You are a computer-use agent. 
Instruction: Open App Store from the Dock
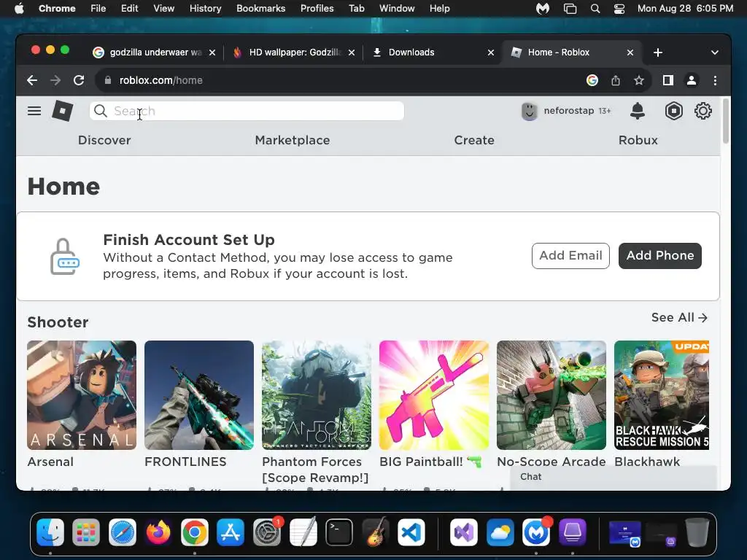pyautogui.click(x=231, y=532)
